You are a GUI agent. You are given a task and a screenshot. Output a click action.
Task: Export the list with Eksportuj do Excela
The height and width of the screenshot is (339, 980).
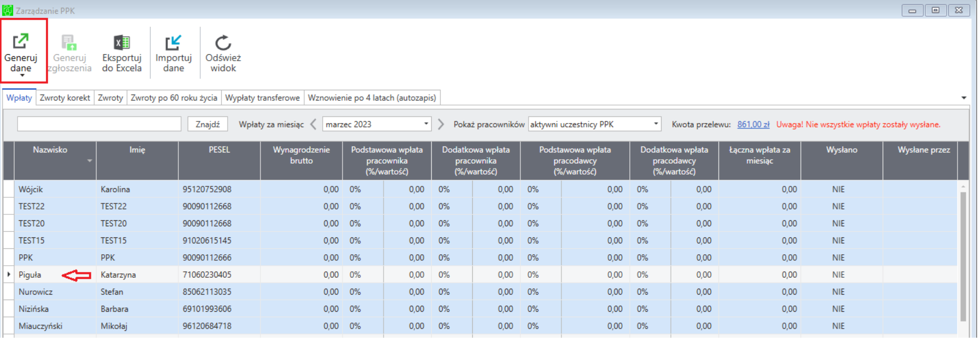[121, 53]
